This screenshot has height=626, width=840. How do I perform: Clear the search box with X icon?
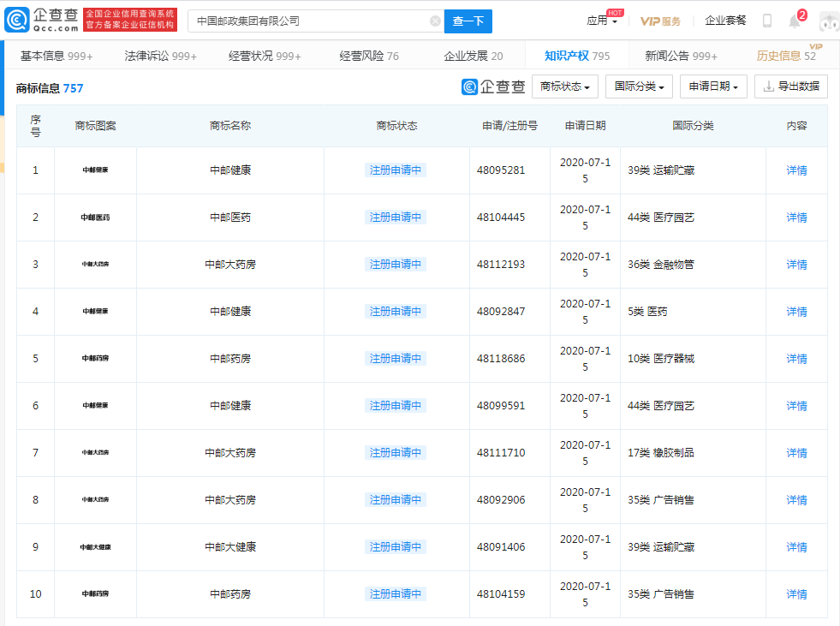click(x=435, y=21)
